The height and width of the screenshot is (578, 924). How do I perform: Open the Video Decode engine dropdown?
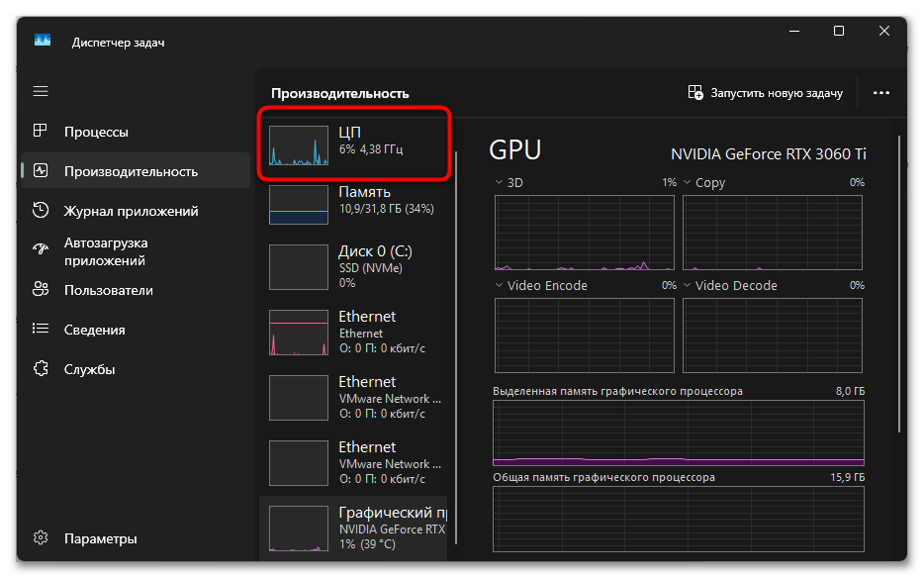click(x=688, y=285)
